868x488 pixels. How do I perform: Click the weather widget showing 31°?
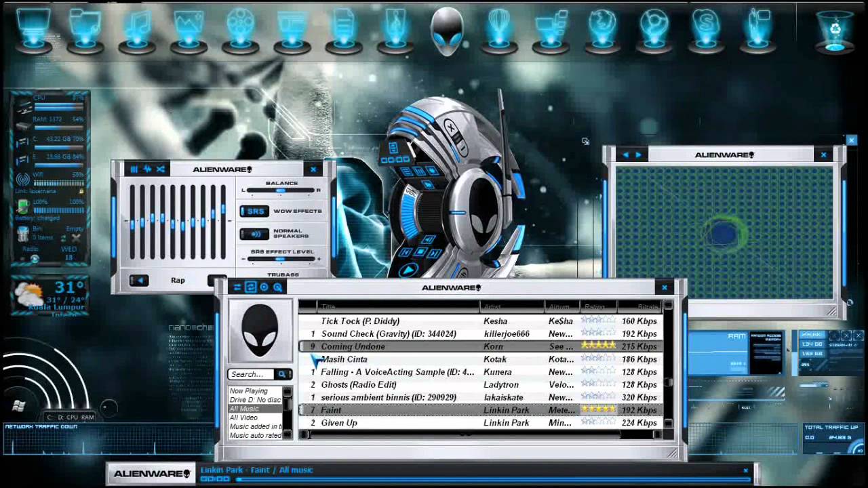click(49, 297)
